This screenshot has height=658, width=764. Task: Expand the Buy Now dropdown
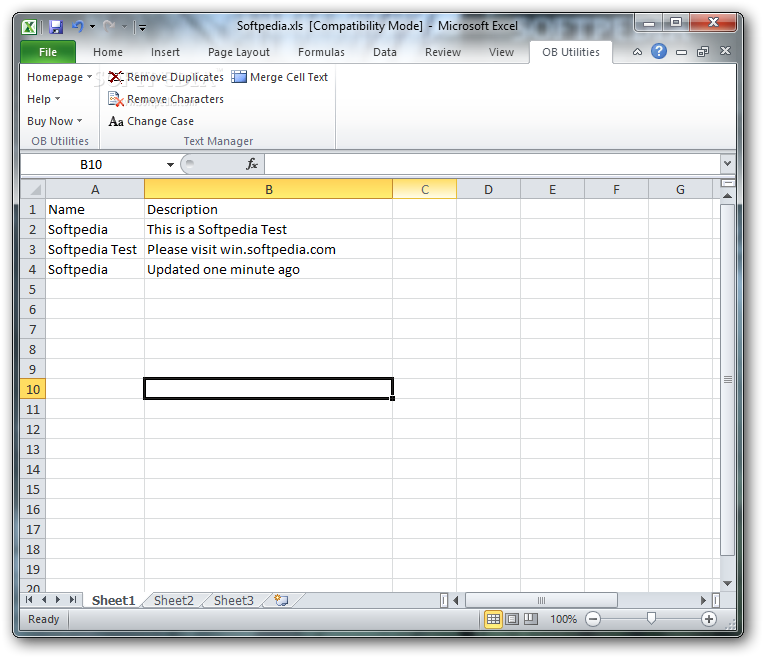(55, 121)
